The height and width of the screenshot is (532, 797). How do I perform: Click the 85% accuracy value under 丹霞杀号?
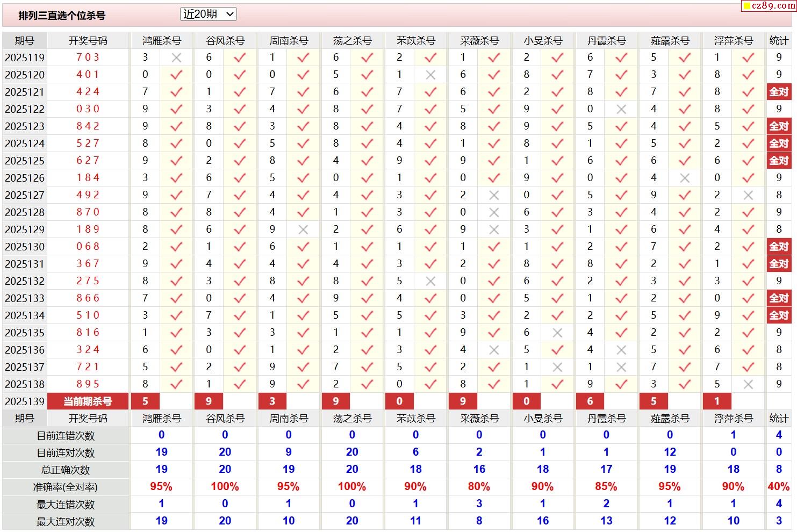606,487
